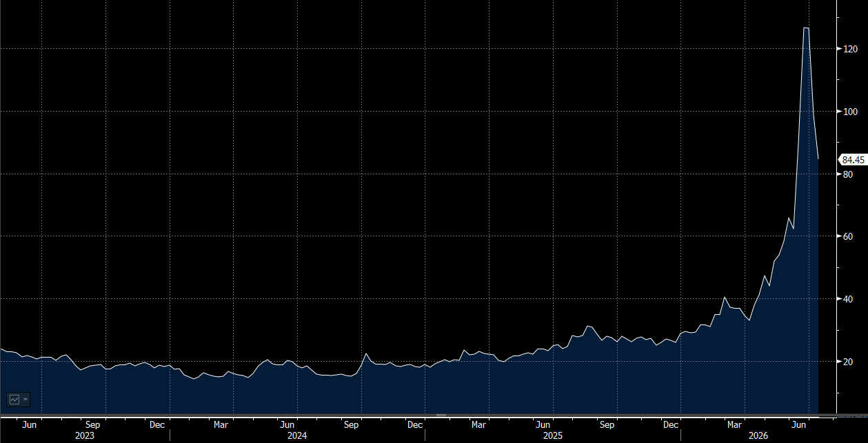
Task: Click the 40 price axis label
Action: click(x=847, y=299)
